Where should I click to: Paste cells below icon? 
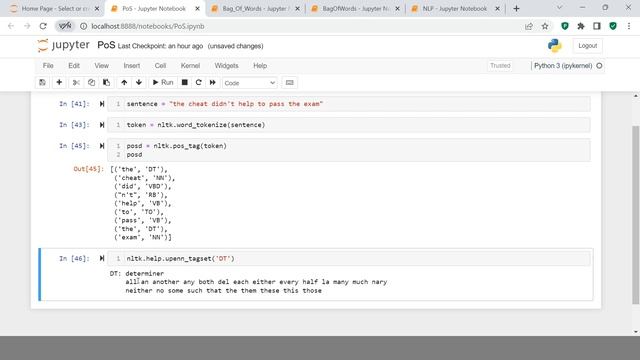pyautogui.click(x=107, y=82)
